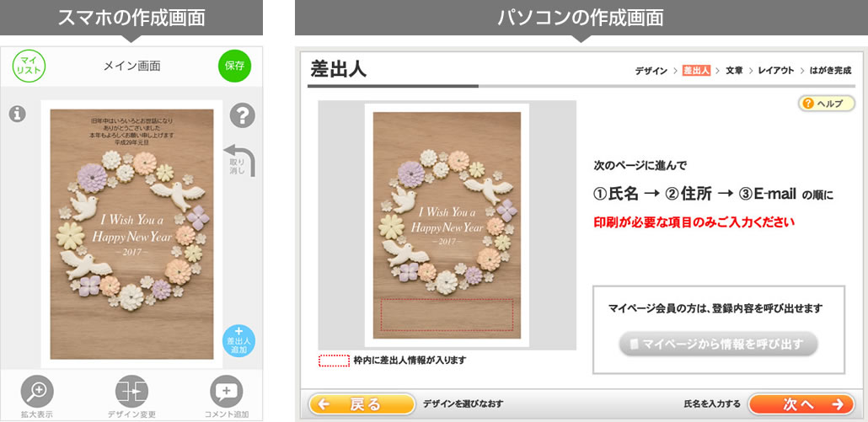Open the マイリスト circle icon
The height and width of the screenshot is (422, 868).
coord(29,67)
